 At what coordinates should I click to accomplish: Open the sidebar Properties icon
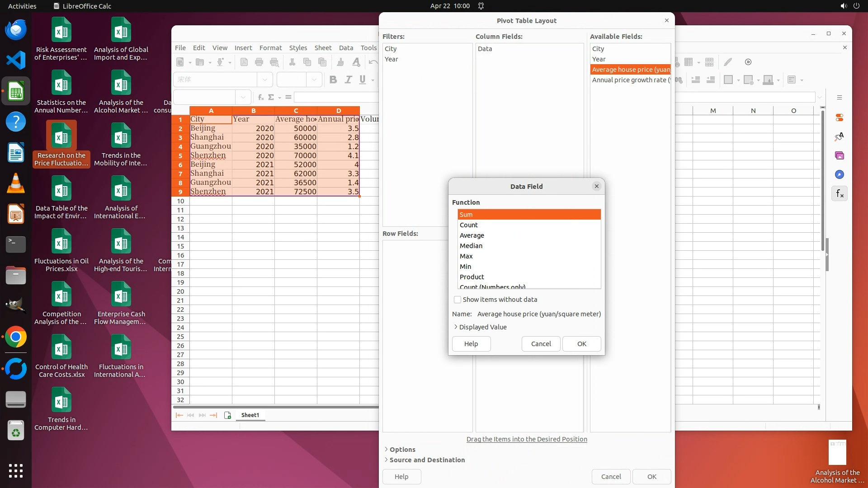840,118
